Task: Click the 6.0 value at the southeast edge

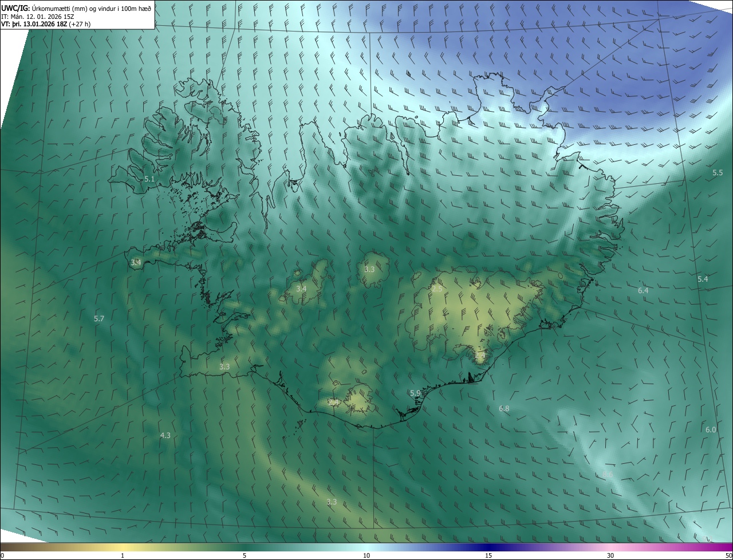Action: click(711, 429)
